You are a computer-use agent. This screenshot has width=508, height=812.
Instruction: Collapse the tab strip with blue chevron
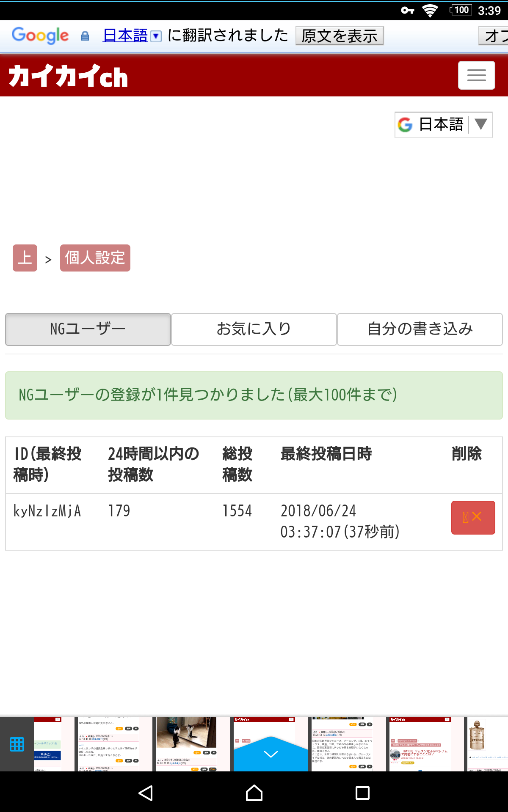tap(271, 754)
